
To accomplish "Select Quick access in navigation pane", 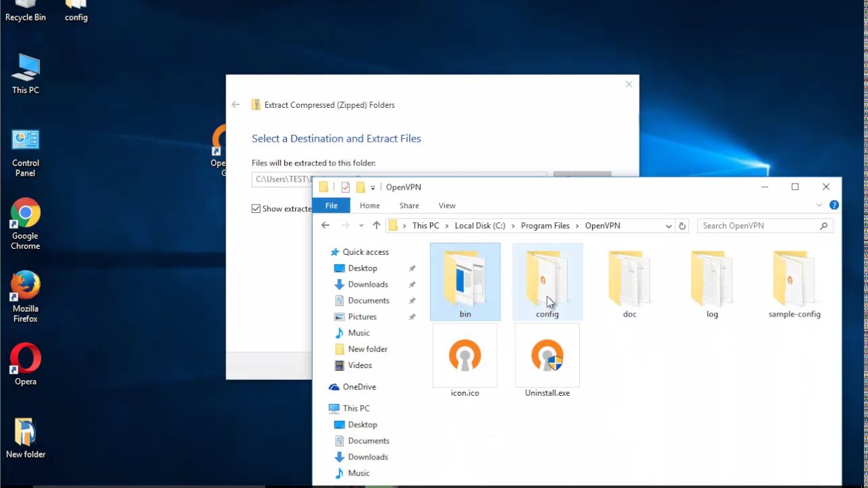I will coord(366,252).
